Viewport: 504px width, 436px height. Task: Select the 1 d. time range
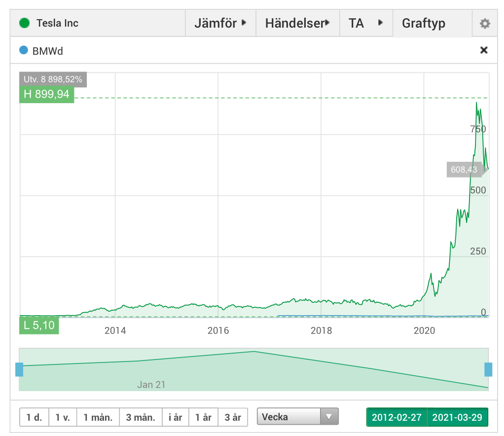pyautogui.click(x=35, y=417)
